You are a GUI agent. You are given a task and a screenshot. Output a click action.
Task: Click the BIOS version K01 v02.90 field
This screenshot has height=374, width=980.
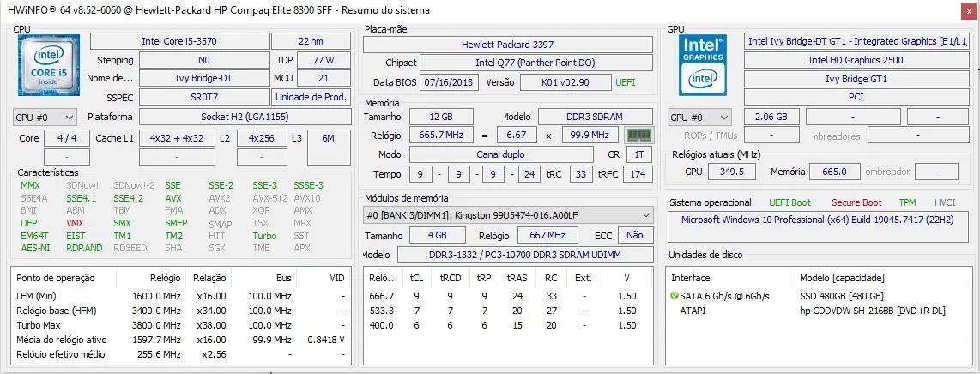566,82
